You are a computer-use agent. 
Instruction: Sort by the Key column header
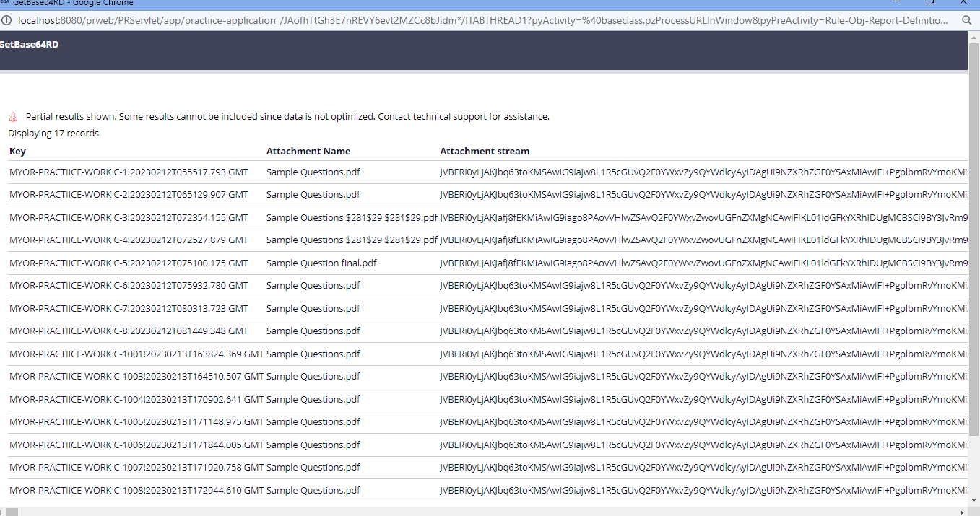coord(17,151)
